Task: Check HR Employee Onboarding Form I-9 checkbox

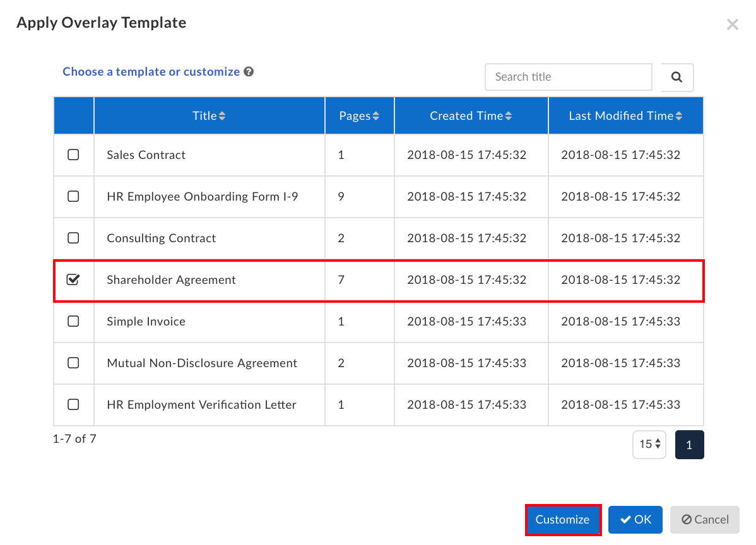Action: click(x=73, y=197)
